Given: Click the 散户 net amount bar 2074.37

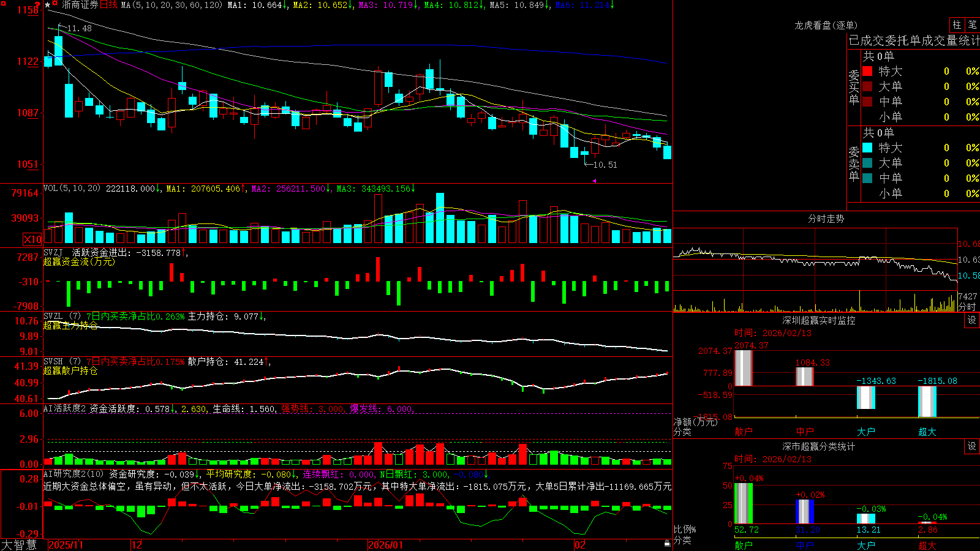Looking at the screenshot, I should tap(743, 368).
